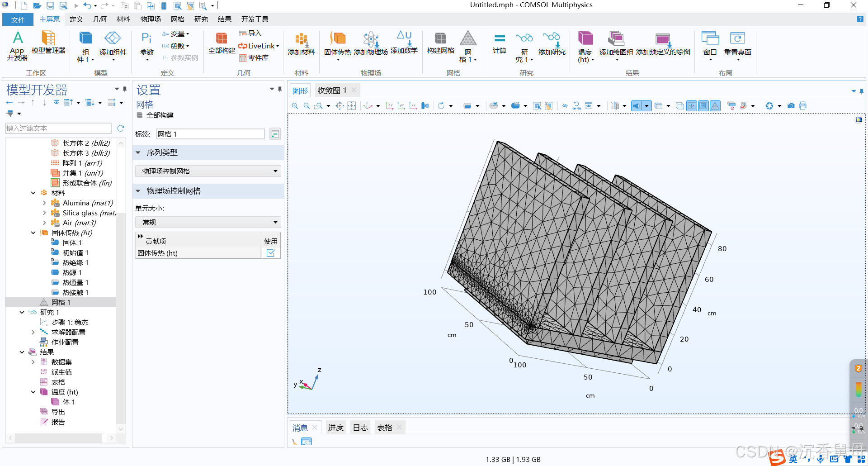The image size is (868, 466).
Task: Zoom out in the graphics toolbar
Action: (307, 106)
